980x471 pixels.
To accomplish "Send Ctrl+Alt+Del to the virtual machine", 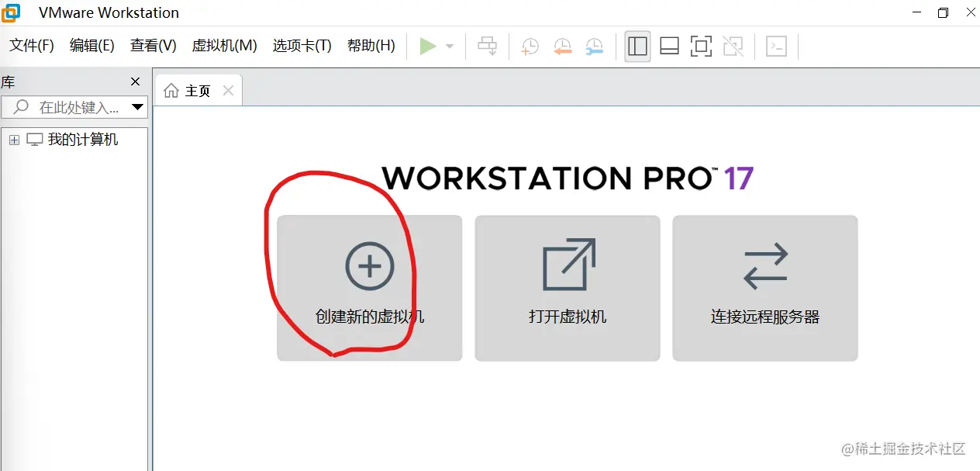I will [487, 46].
